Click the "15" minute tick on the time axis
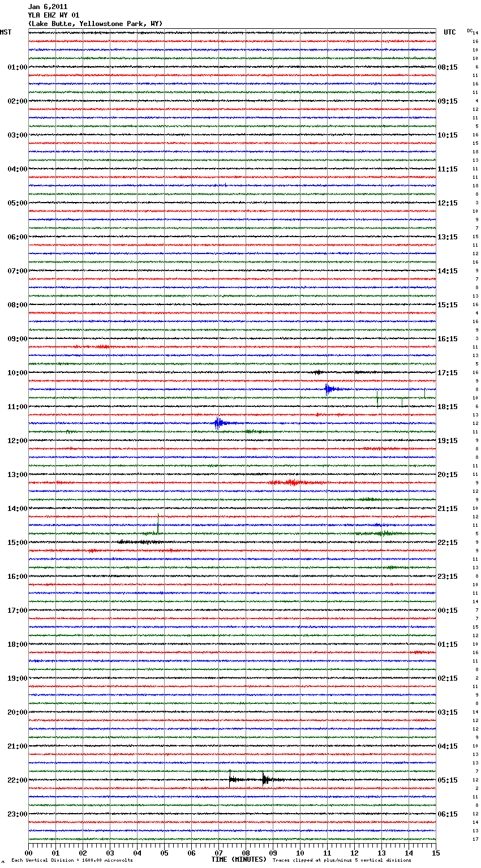The height and width of the screenshot is (868, 481). point(436,853)
